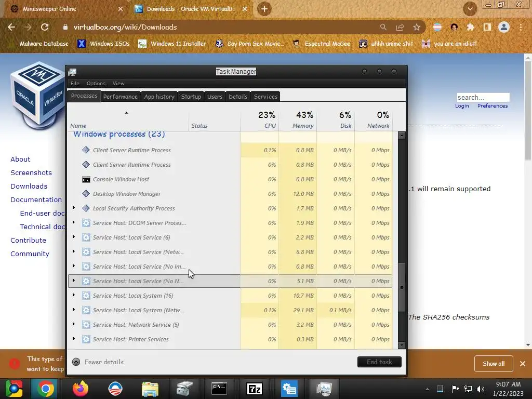Open the Community sidebar link
This screenshot has height=399, width=532.
pyautogui.click(x=30, y=254)
